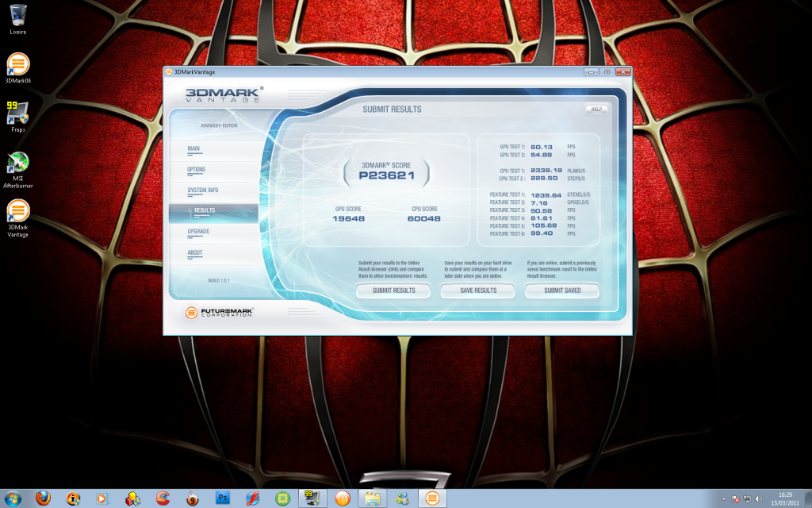Click the GPU score value 19648
This screenshot has height=508, width=812.
(x=349, y=219)
